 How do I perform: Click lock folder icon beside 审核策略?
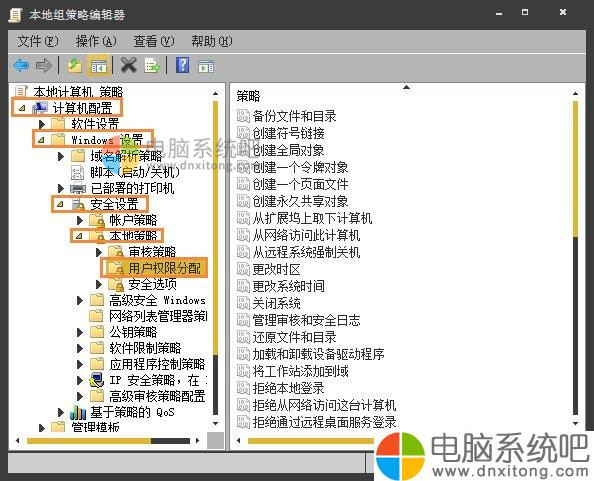(x=116, y=252)
